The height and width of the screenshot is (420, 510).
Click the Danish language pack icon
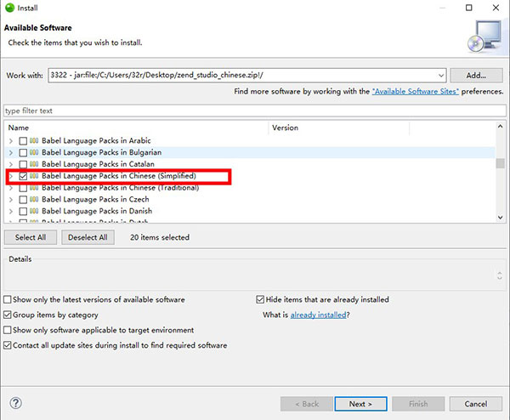pos(34,211)
